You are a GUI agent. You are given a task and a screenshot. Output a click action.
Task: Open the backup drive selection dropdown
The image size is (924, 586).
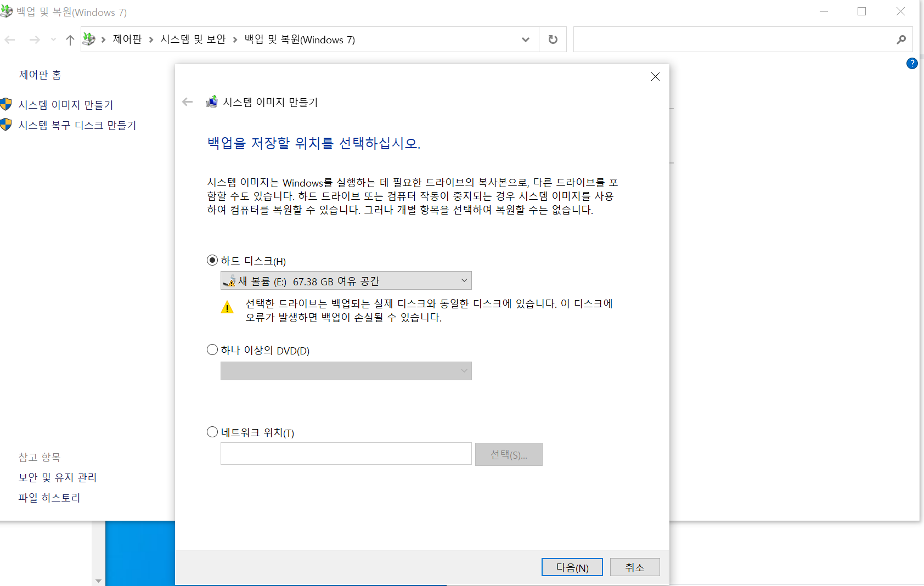click(x=464, y=280)
